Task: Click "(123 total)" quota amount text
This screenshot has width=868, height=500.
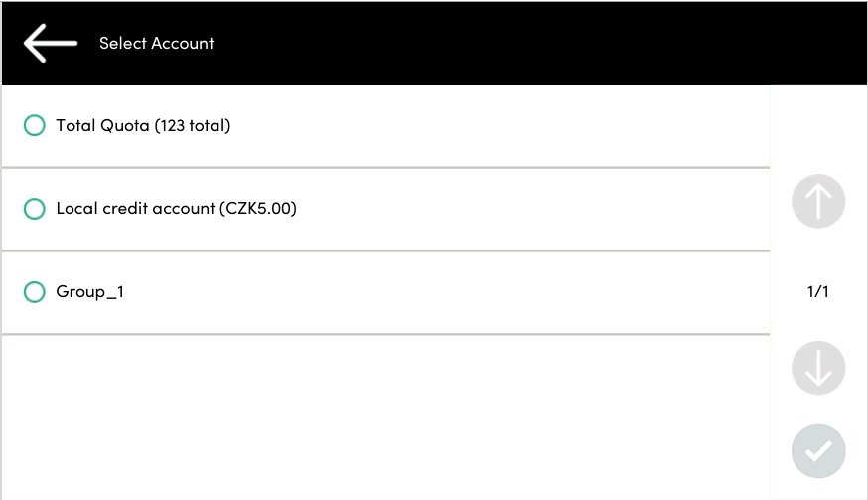Action: click(193, 126)
